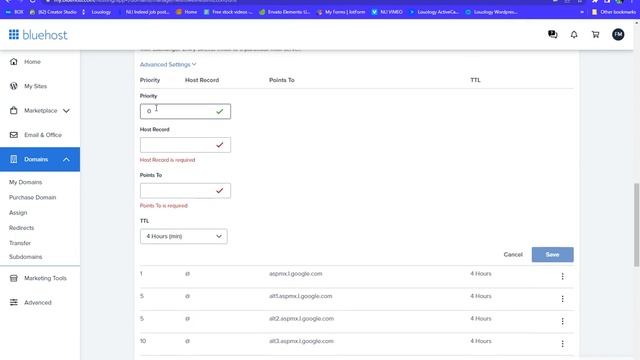Click the bluehost logo text

pos(45,35)
